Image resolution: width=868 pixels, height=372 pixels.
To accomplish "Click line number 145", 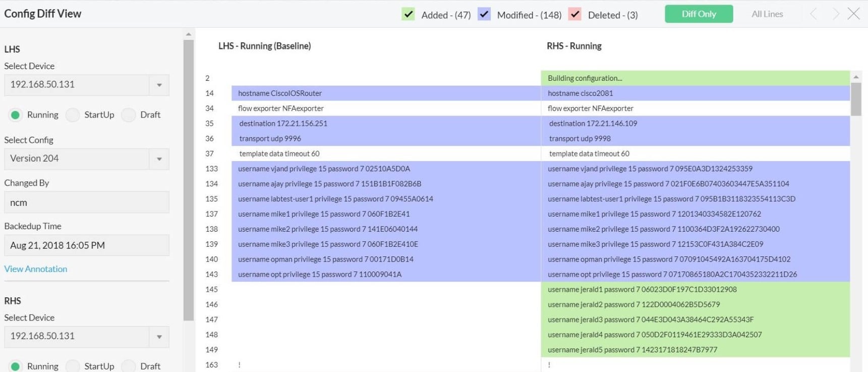I will tap(212, 290).
